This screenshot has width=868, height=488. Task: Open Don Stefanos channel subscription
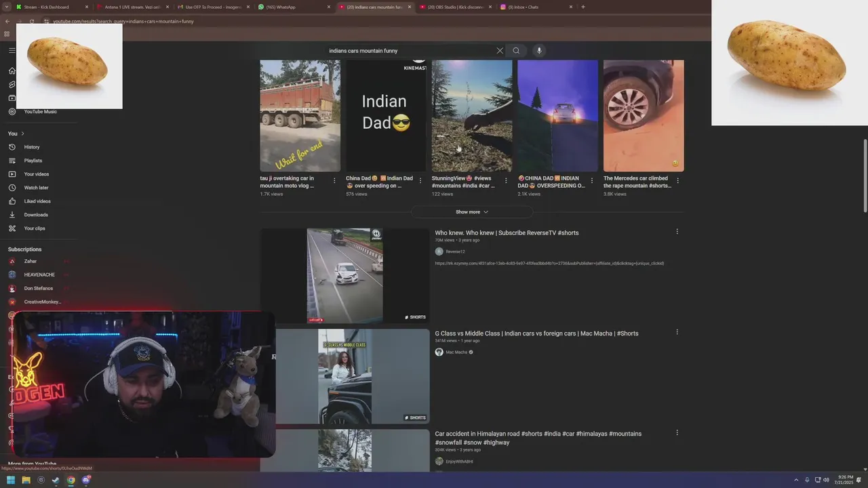(39, 289)
